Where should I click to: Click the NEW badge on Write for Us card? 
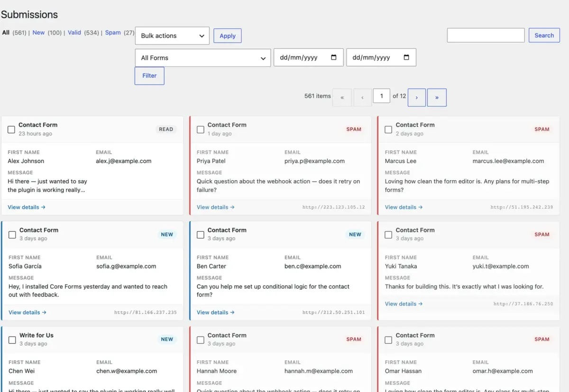pos(167,339)
